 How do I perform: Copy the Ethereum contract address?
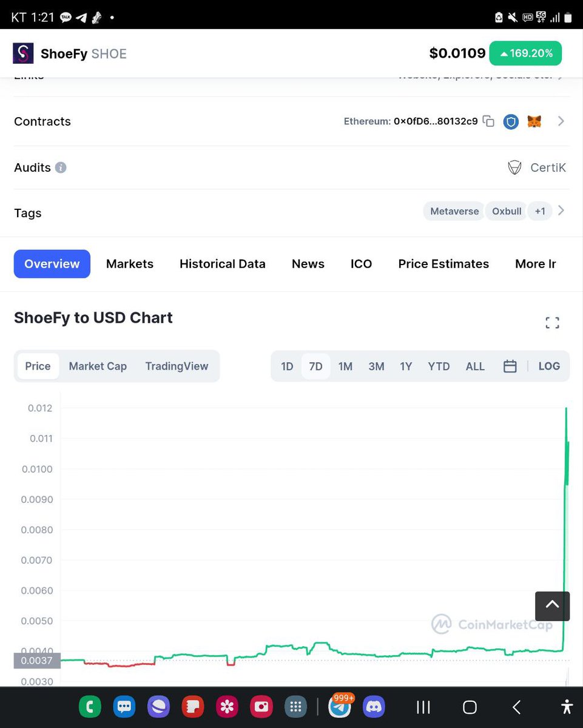(488, 121)
